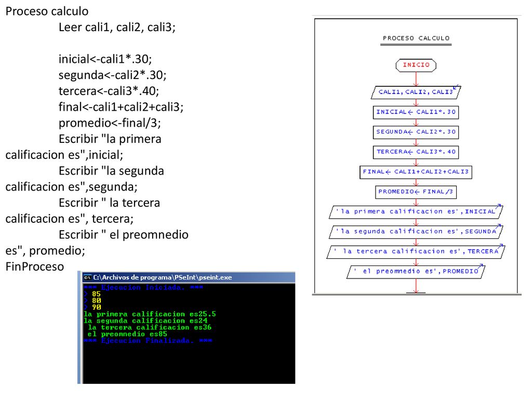Click the 'tercera<-cali3*.40;' code line
The image size is (532, 399).
pos(109,91)
